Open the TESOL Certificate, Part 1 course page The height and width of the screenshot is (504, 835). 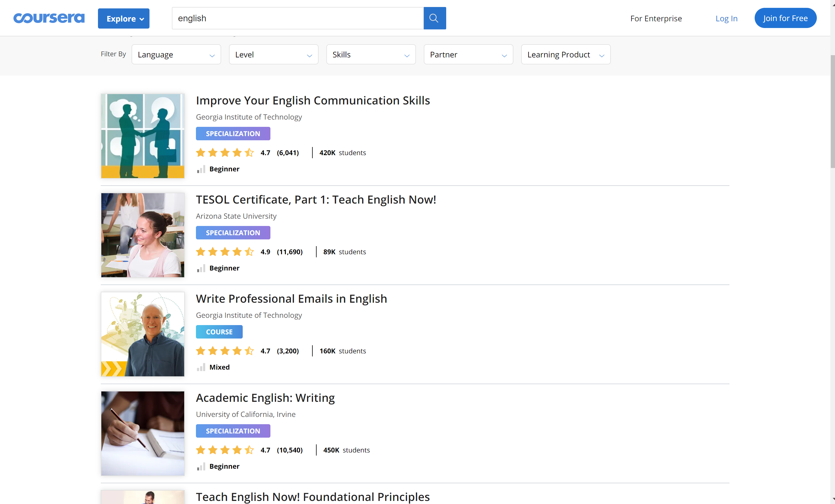click(316, 200)
